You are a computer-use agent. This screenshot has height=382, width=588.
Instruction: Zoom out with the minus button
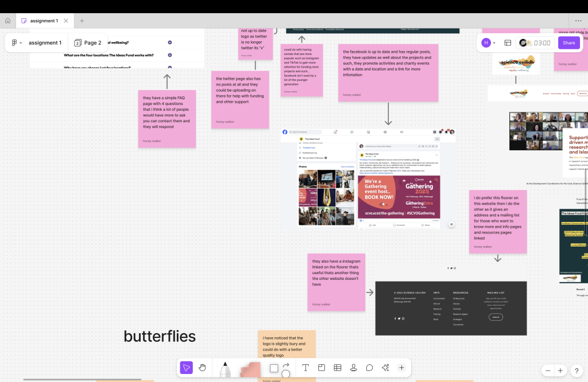[548, 371]
